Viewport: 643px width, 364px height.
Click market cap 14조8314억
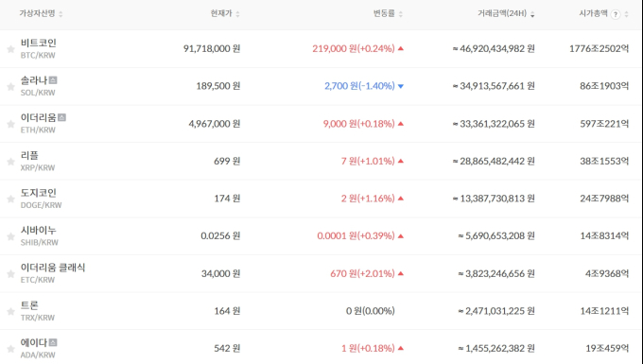604,235
